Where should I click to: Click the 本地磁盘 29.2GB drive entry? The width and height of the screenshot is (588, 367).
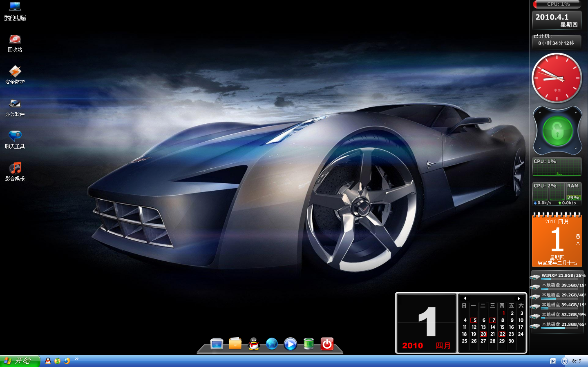click(558, 296)
